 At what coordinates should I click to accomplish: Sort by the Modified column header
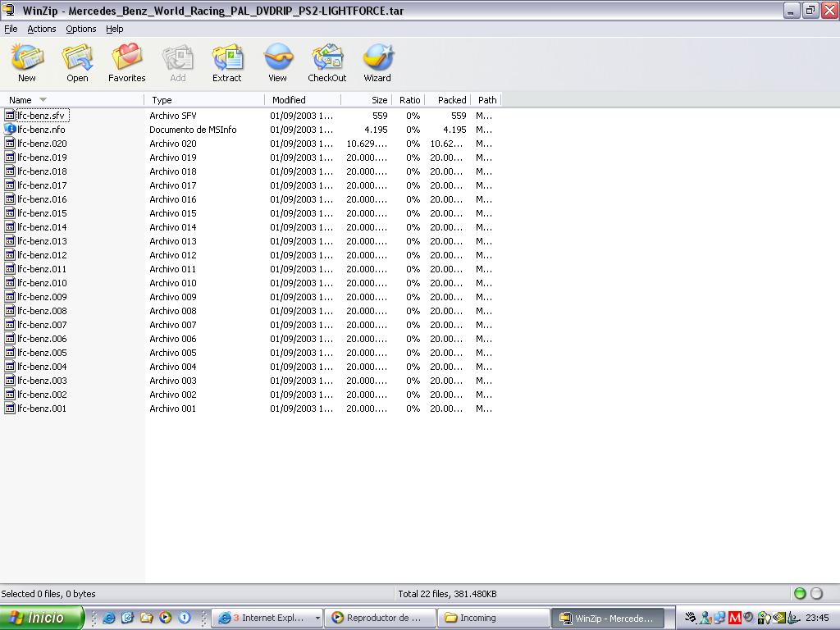click(x=303, y=100)
